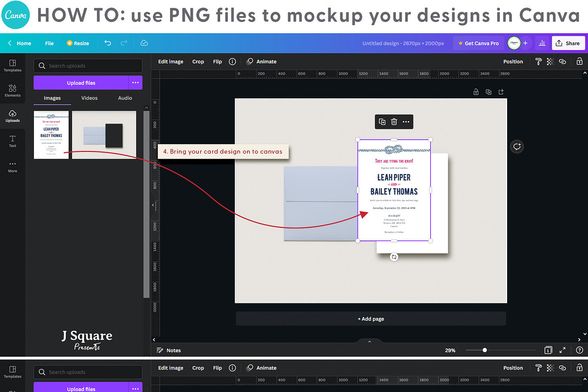Click the link icon in the toolbar
Screen dimensions: 588x392
click(x=563, y=62)
